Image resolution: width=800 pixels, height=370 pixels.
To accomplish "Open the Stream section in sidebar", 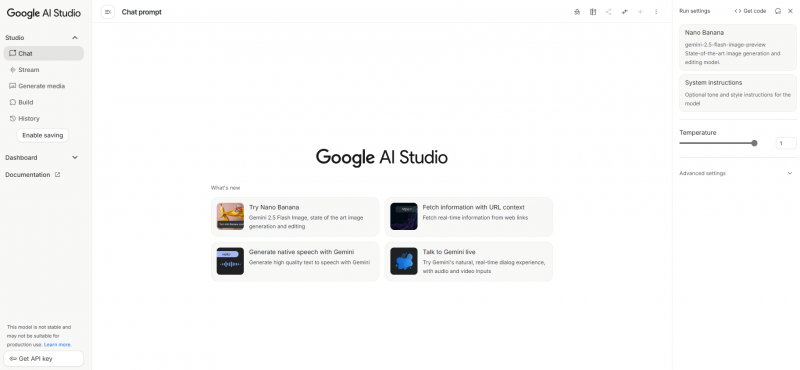I will tap(43, 69).
